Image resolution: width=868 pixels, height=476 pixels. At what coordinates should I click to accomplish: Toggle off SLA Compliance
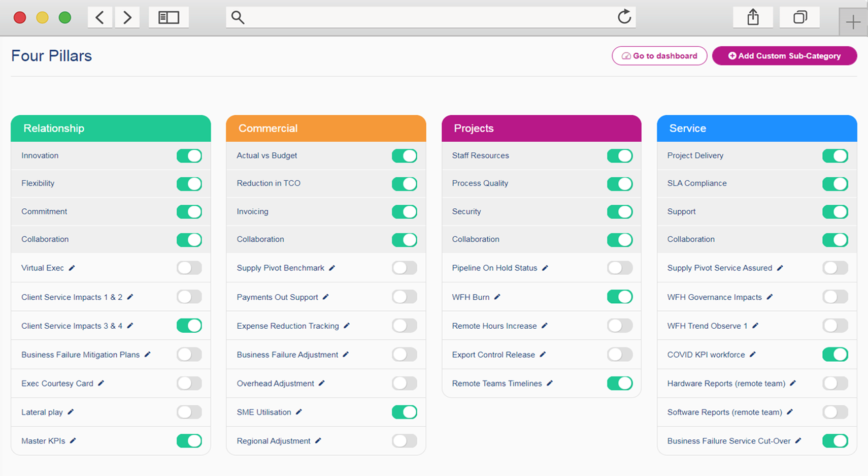coord(835,183)
